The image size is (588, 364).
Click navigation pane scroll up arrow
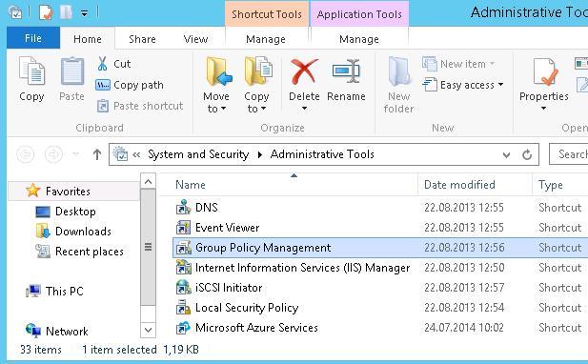tap(148, 182)
